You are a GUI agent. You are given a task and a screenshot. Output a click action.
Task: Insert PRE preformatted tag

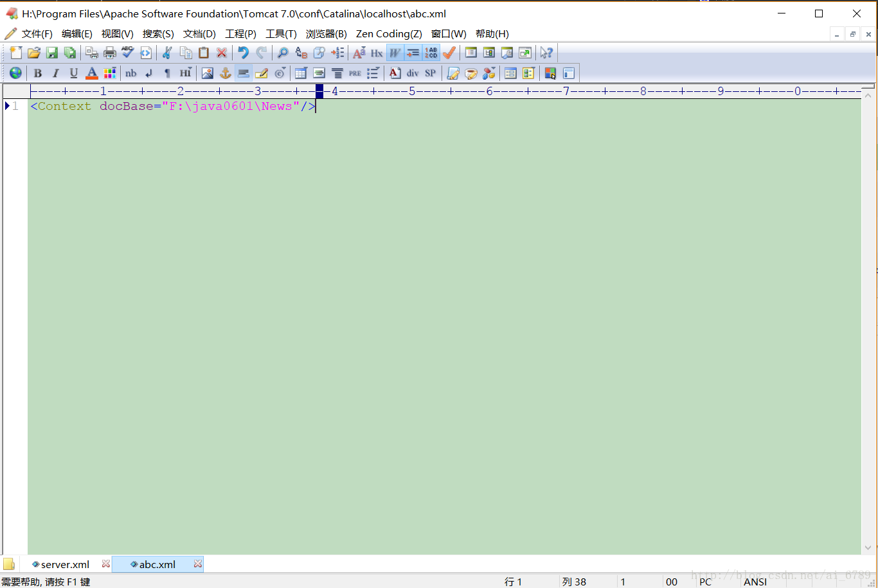coord(355,73)
